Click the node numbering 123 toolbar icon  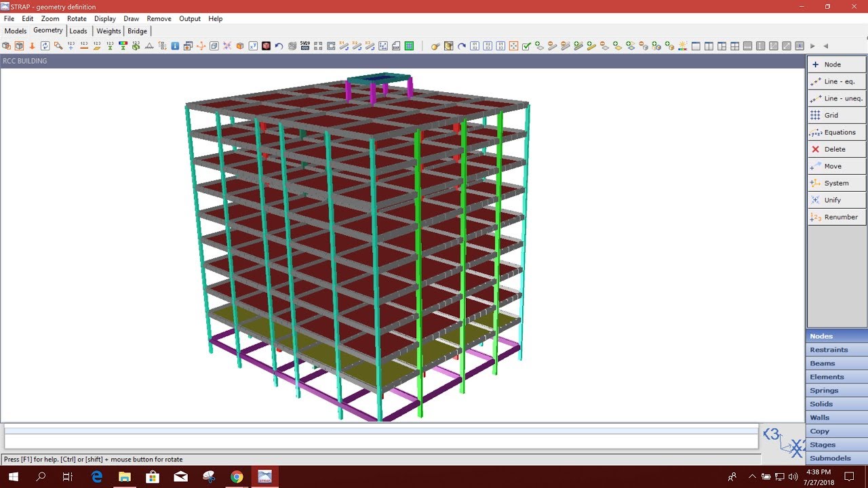click(69, 45)
